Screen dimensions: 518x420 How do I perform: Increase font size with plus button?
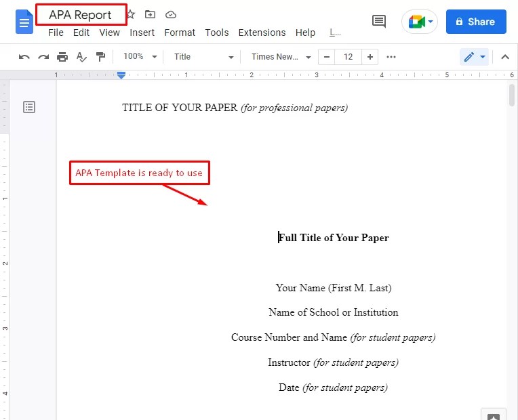tap(370, 57)
